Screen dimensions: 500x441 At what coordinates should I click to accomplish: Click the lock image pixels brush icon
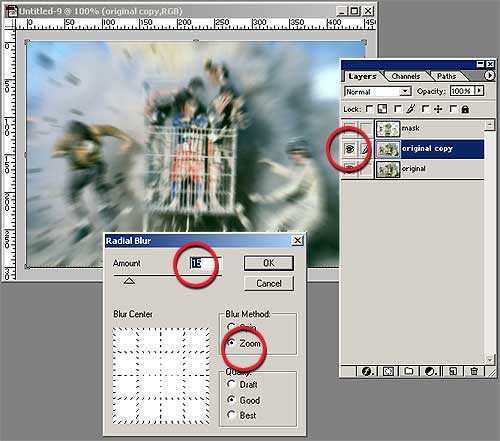(x=411, y=109)
